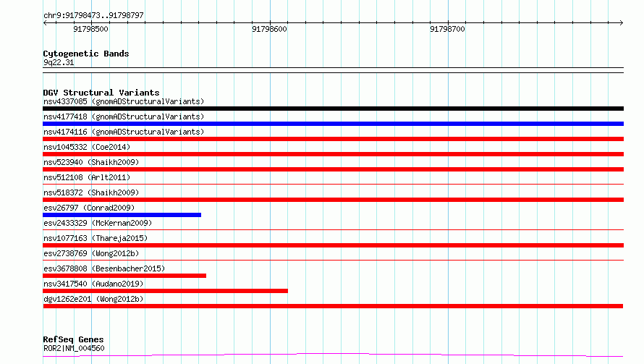Select the nsv4177418 blue variant bar
The height and width of the screenshot is (364, 644).
333,124
